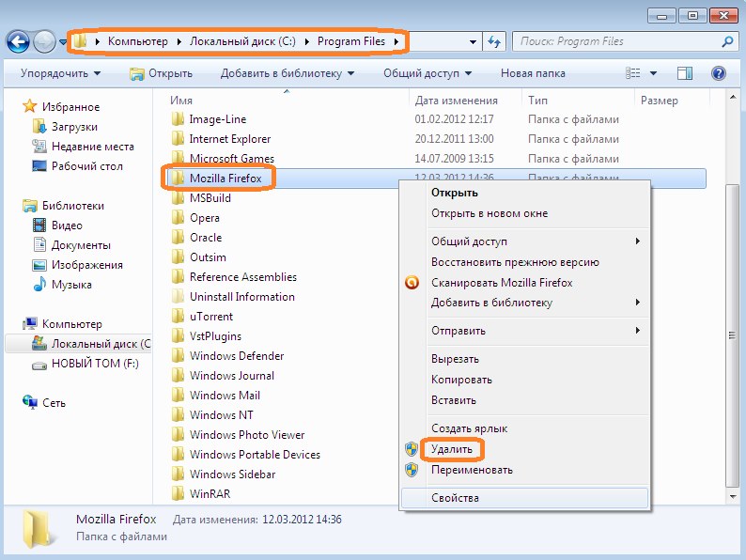Image resolution: width=746 pixels, height=560 pixels.
Task: Choose Сканировать Mozilla Firefox
Action: (502, 283)
